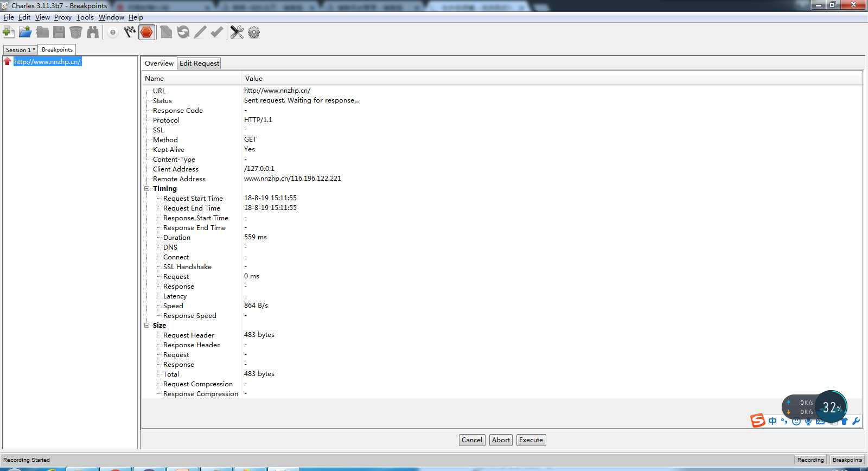Click the www.nnzhp.cn/116.196.122.221 value

coord(292,178)
